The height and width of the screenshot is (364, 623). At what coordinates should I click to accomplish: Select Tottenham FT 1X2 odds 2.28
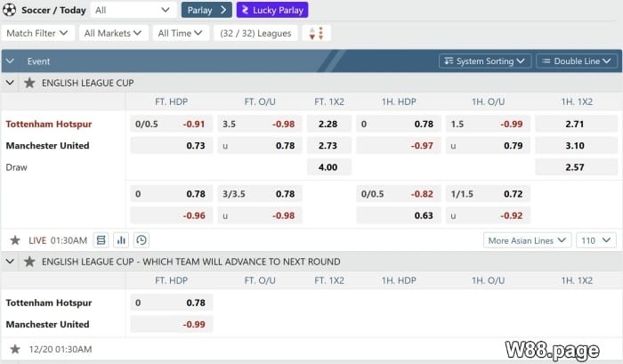click(x=328, y=124)
